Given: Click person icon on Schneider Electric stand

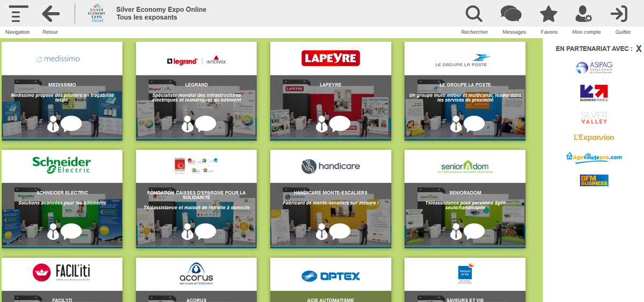Looking at the screenshot, I should click(53, 232).
